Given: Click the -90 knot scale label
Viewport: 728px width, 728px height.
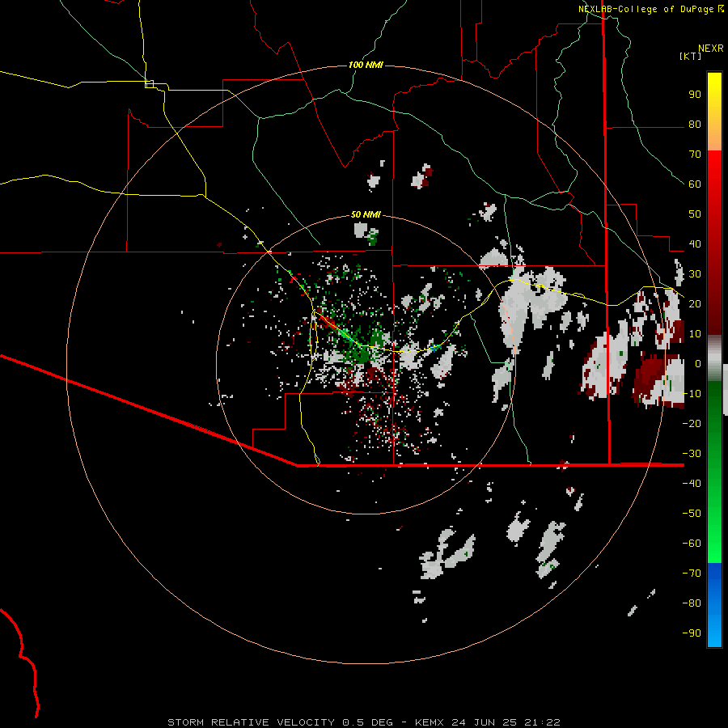Looking at the screenshot, I should [692, 633].
